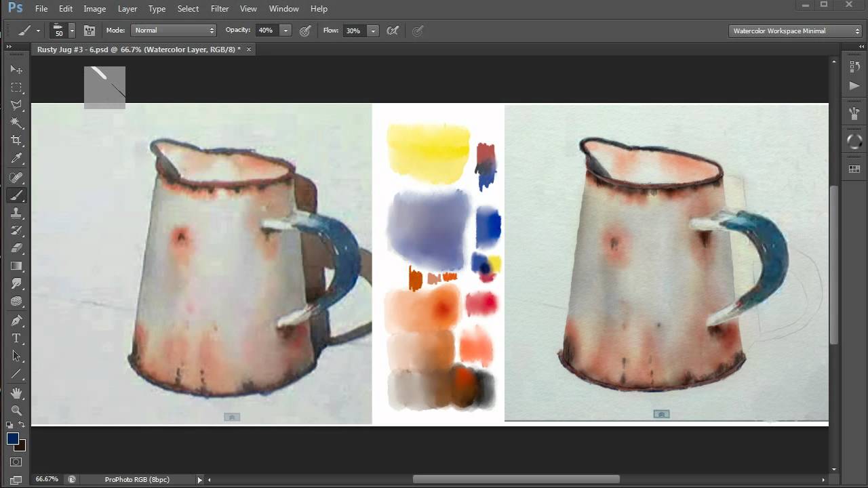Change screen mode at toolbox bottom
Screen dimensions: 868x488
16,479
